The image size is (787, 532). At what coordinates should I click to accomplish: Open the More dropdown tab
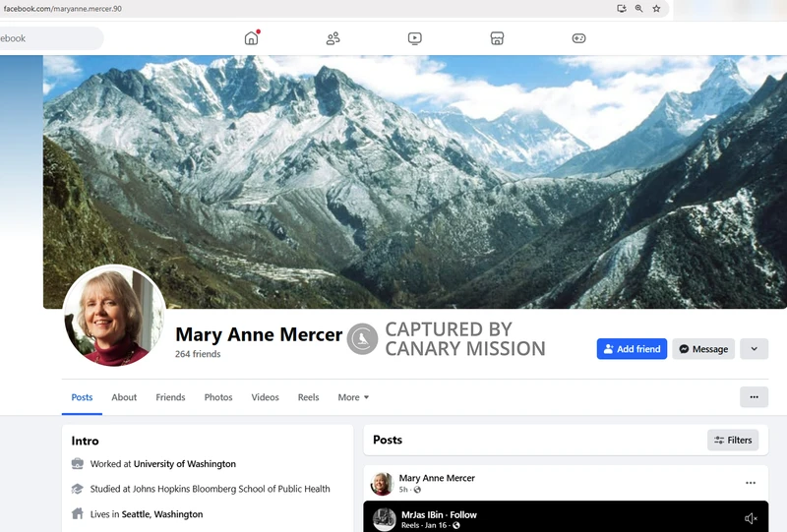353,397
